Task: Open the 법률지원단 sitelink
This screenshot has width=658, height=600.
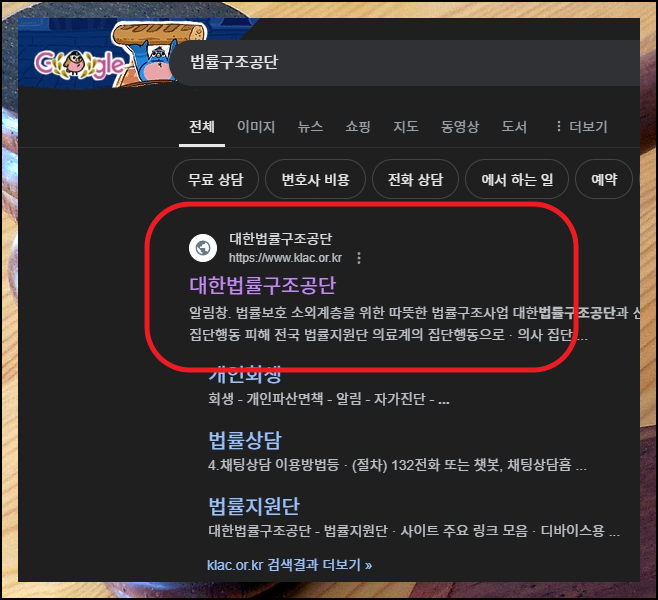Action: tap(254, 506)
